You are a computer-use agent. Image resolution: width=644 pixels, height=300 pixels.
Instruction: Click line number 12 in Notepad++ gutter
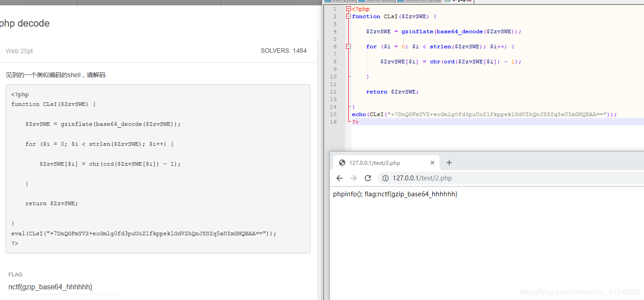click(333, 92)
